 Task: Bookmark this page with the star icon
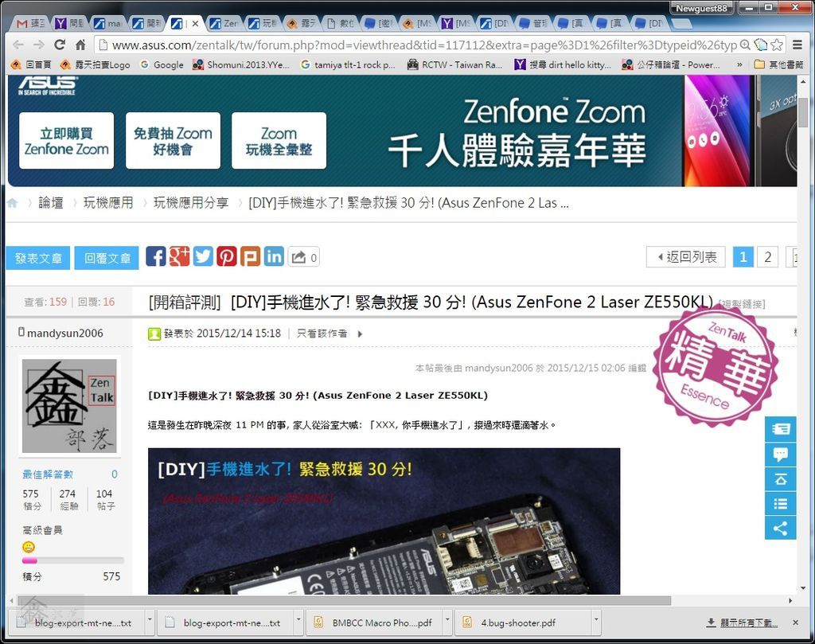coord(777,45)
